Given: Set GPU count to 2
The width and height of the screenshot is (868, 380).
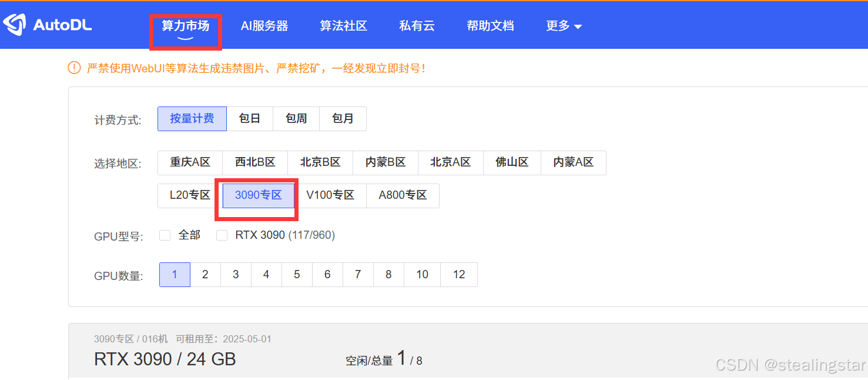Looking at the screenshot, I should point(205,275).
